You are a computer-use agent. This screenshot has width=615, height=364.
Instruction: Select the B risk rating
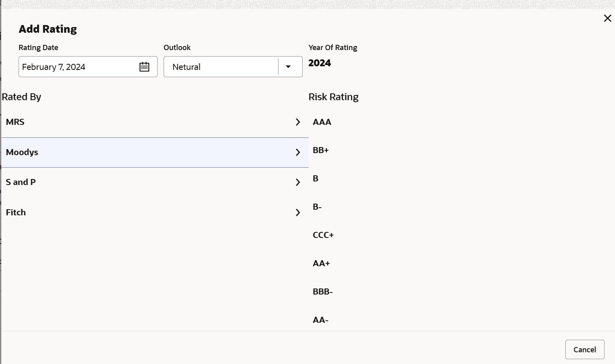click(x=316, y=179)
